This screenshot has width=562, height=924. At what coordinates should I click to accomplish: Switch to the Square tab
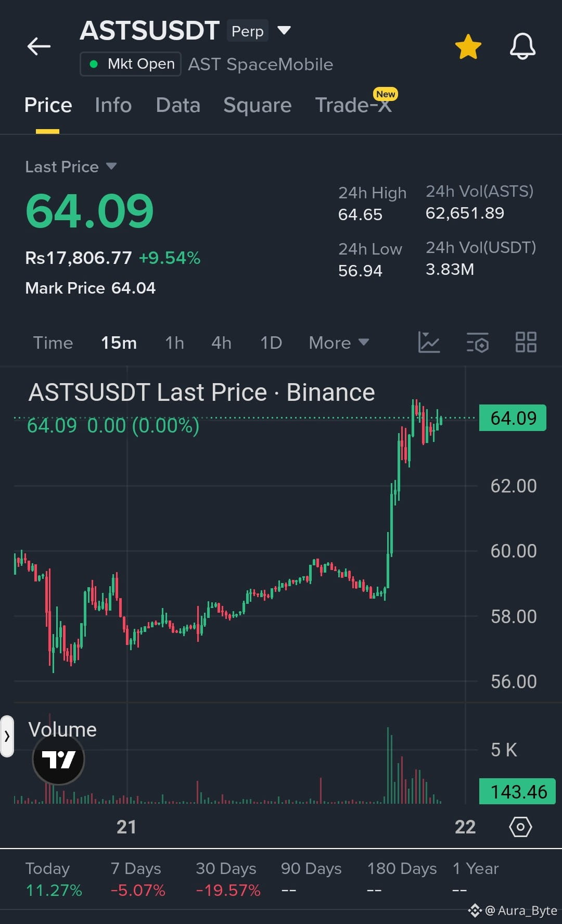coord(258,105)
